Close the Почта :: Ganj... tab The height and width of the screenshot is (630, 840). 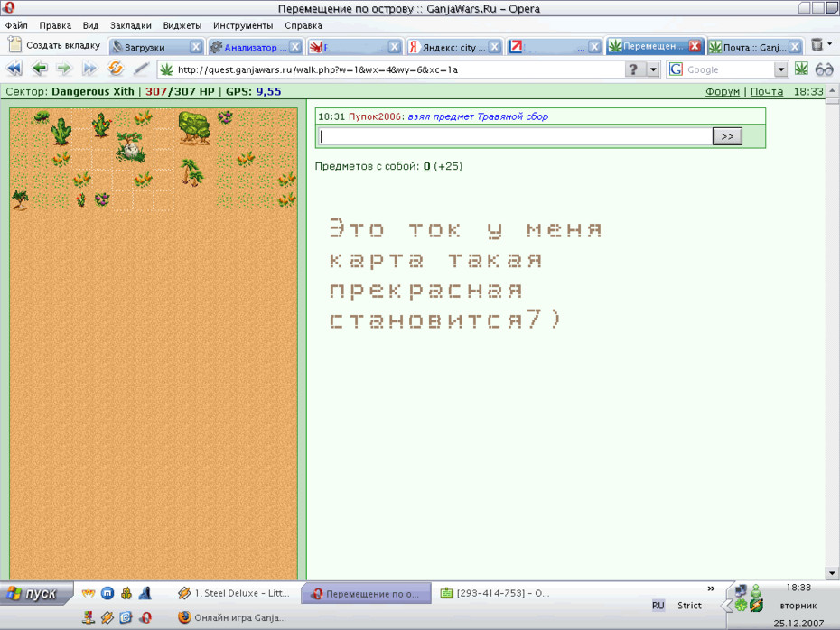pyautogui.click(x=795, y=47)
